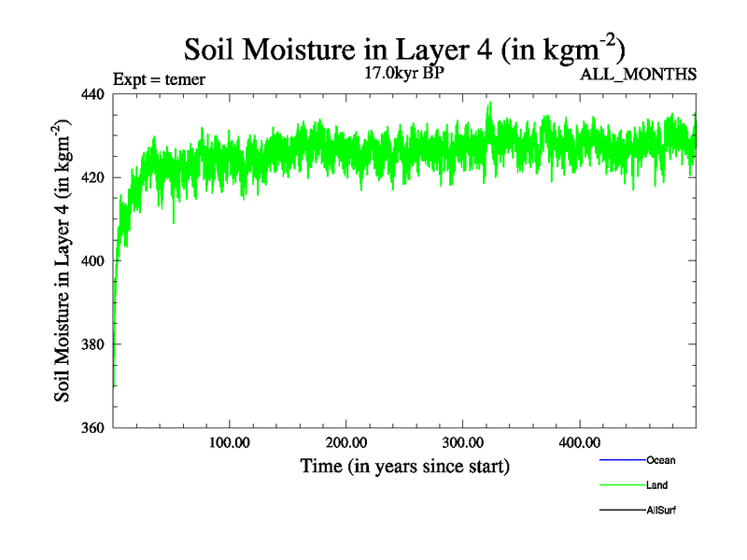This screenshot has width=747, height=560.
Task: Click the 420 y-axis tick label
Action: tap(92, 177)
